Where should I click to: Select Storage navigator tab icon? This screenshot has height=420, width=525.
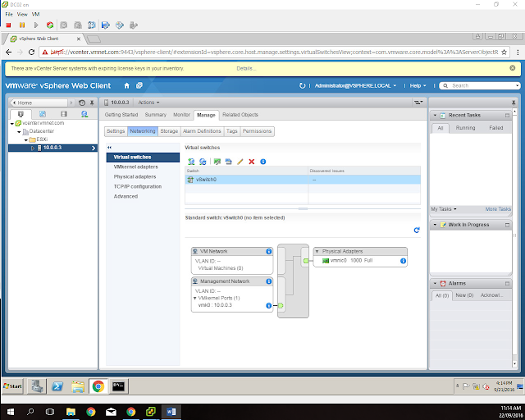point(64,114)
